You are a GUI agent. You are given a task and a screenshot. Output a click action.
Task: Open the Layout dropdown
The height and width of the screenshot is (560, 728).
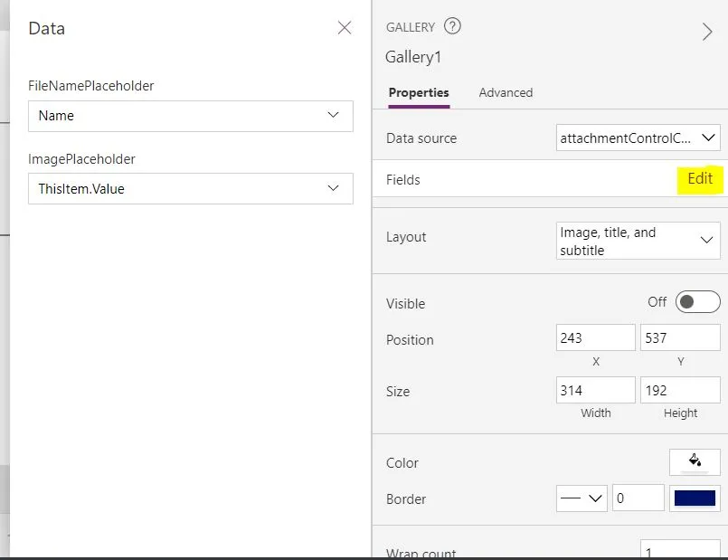tap(638, 241)
